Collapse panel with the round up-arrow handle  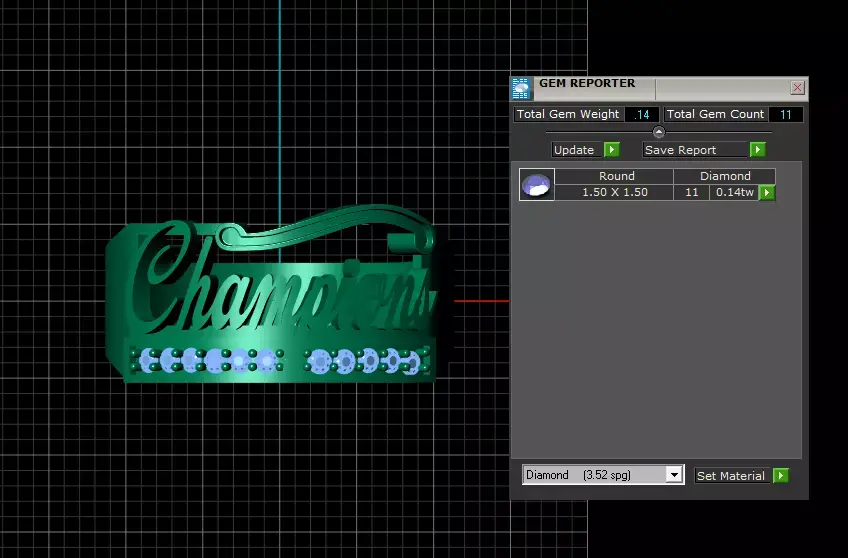click(x=659, y=131)
